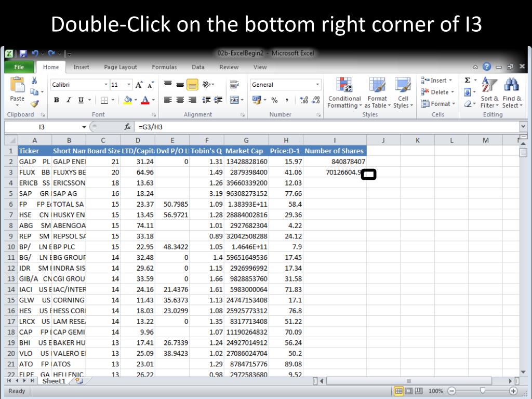Click Decrease Indent icon
Screen dimensions: 532x399
[206, 100]
